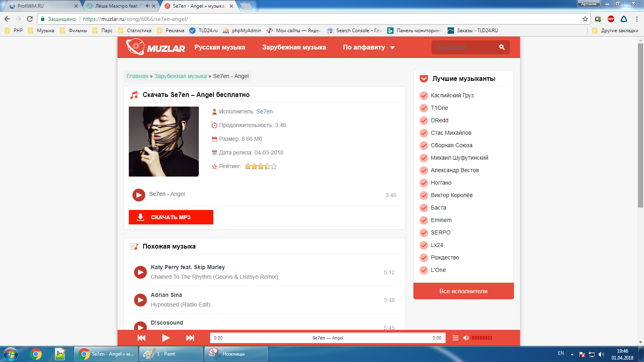Switch to the Paint window in taskbar

click(171, 354)
